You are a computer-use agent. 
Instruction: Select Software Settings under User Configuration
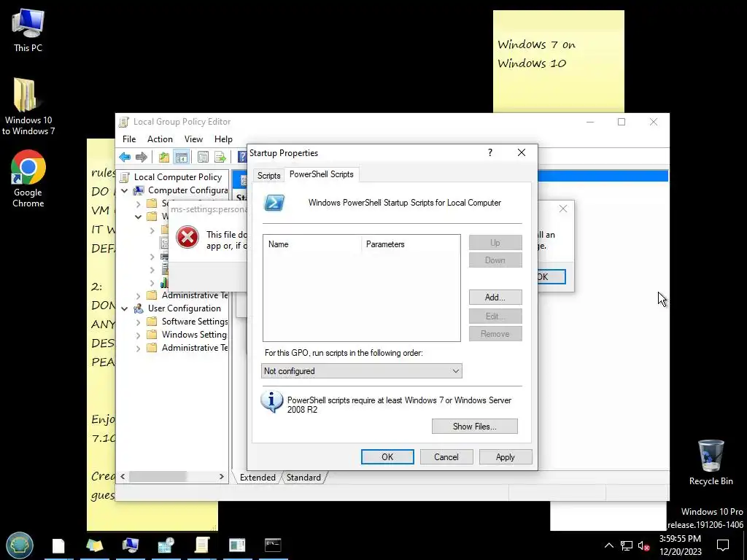point(194,322)
